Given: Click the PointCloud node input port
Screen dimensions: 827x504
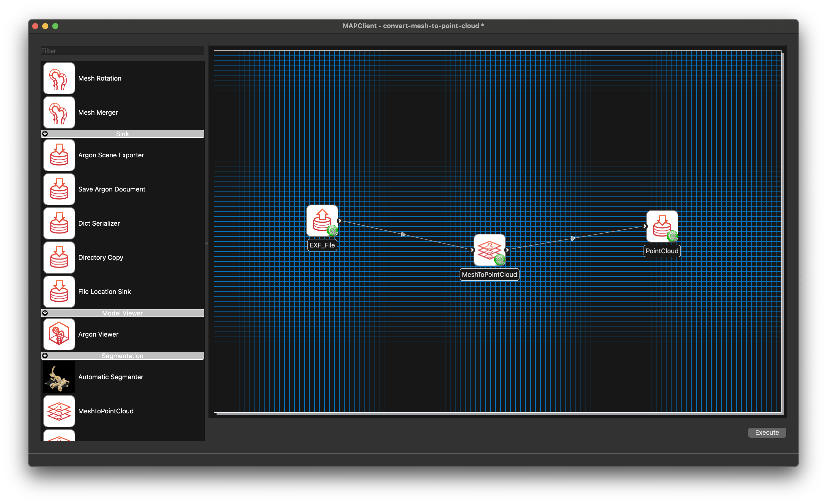Looking at the screenshot, I should point(645,226).
